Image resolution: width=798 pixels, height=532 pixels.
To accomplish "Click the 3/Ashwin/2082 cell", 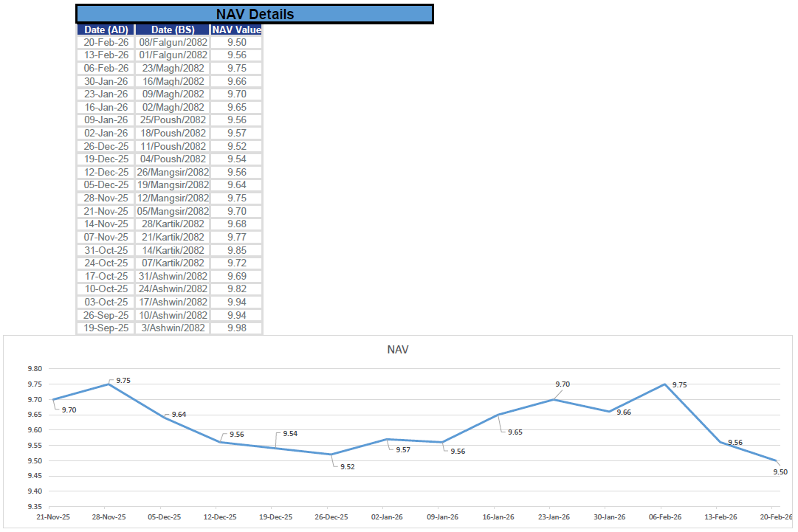I will (x=173, y=328).
